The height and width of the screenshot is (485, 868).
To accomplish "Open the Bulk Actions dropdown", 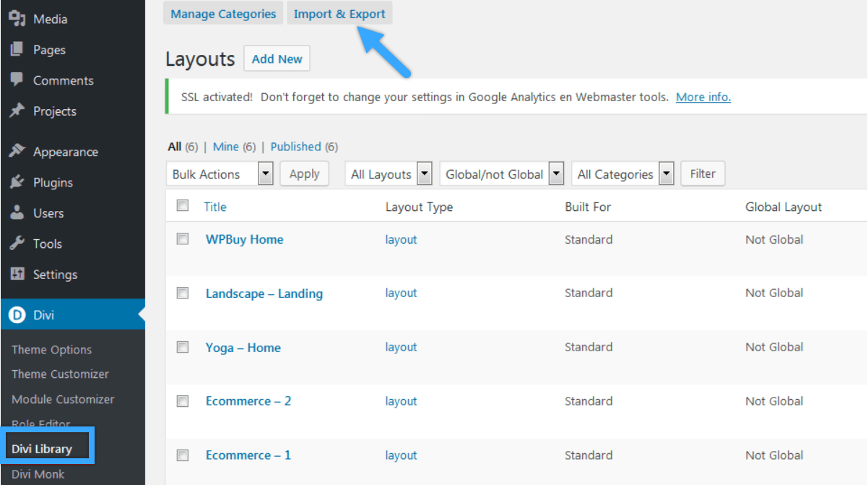I will (x=220, y=174).
